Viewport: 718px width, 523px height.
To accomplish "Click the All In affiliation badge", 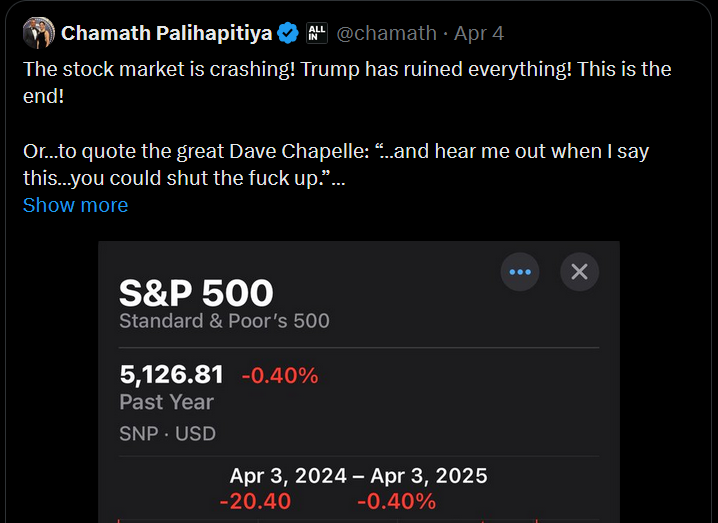I will (x=316, y=33).
